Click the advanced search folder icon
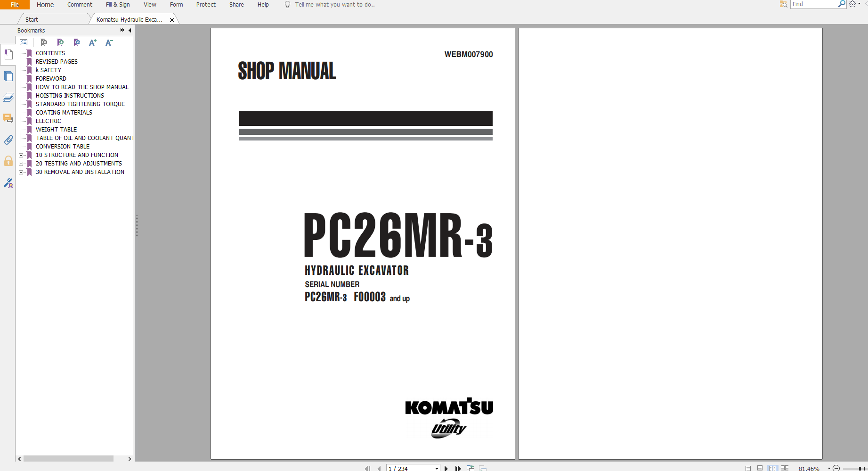Image resolution: width=868 pixels, height=471 pixels. (x=784, y=4)
